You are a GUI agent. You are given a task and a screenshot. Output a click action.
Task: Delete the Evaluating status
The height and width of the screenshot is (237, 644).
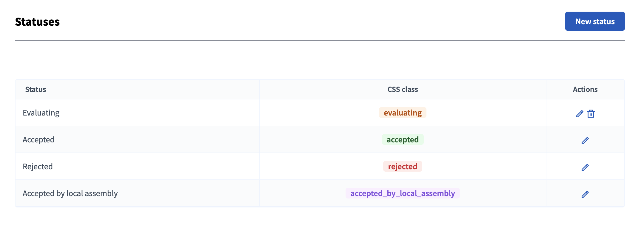(x=591, y=114)
